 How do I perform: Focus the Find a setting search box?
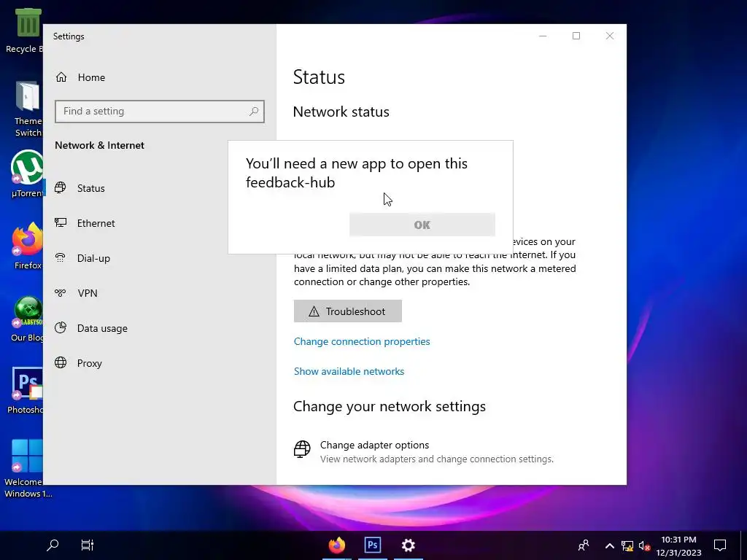click(x=160, y=112)
